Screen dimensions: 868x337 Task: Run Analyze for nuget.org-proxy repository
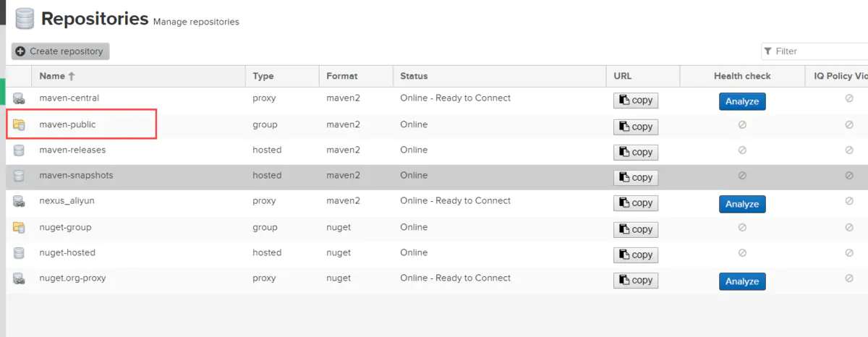point(742,281)
